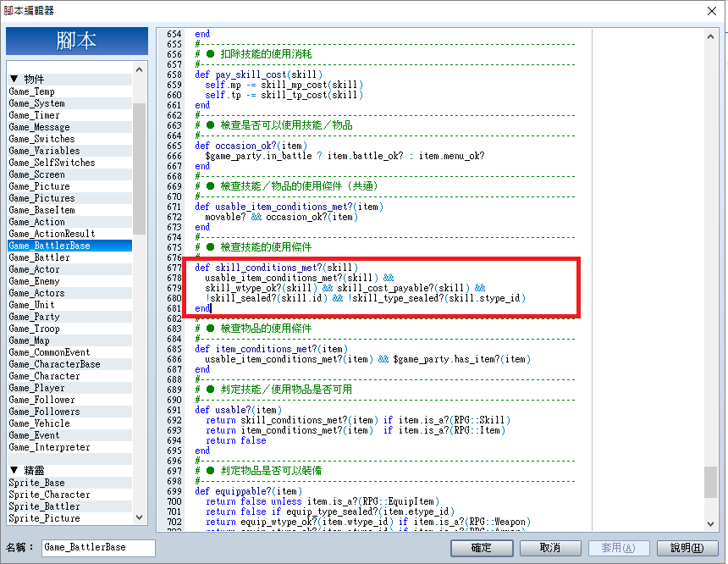Click code editor scroll-up arrow
This screenshot has height=564, width=728.
tap(710, 36)
